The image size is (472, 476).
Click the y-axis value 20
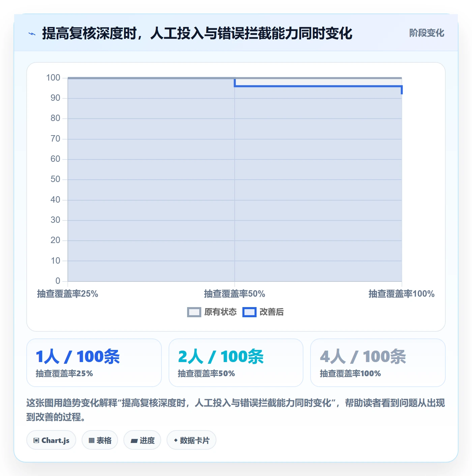tap(55, 240)
